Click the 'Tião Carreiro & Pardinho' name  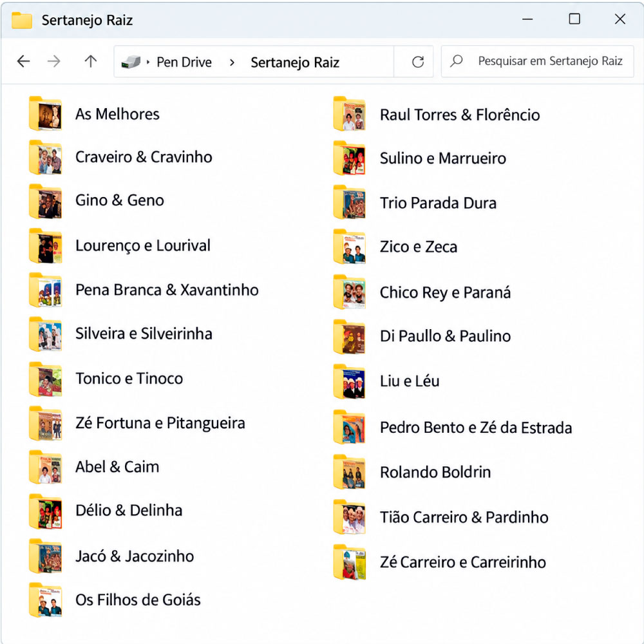click(464, 518)
